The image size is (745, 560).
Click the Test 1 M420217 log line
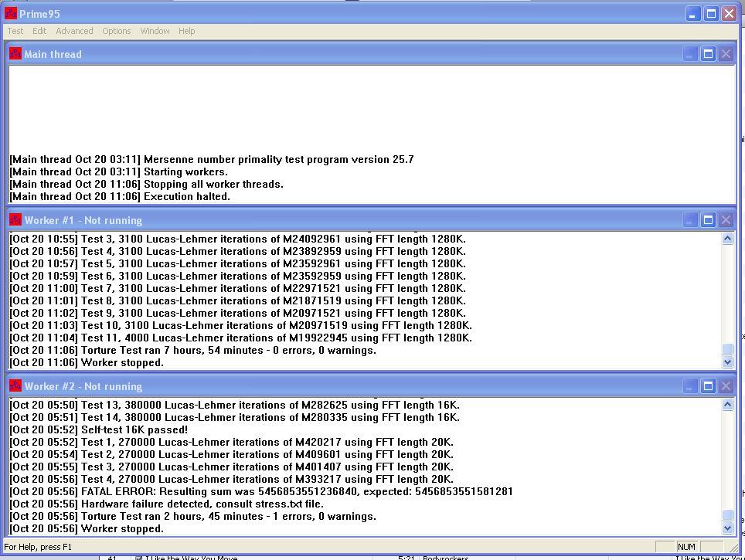click(x=231, y=442)
